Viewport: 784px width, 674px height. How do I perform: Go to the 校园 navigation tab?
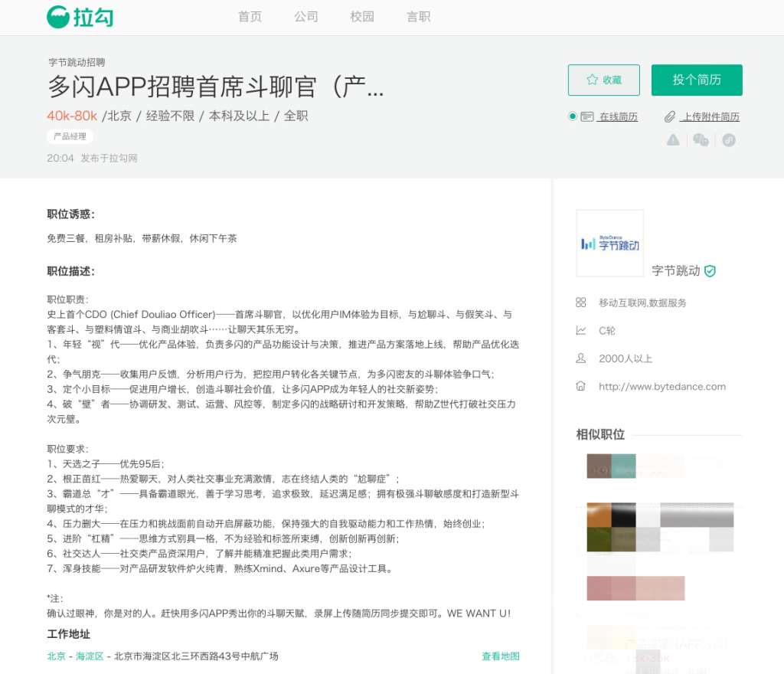pos(362,17)
